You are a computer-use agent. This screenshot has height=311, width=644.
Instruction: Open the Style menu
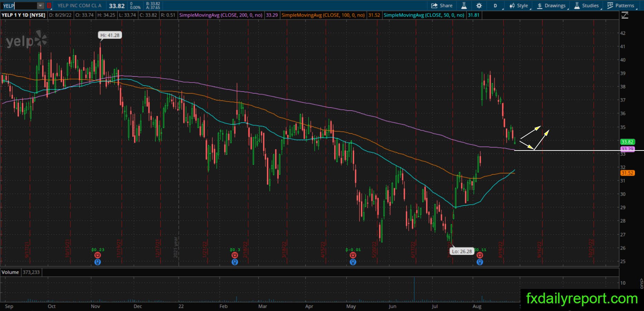[x=519, y=6]
